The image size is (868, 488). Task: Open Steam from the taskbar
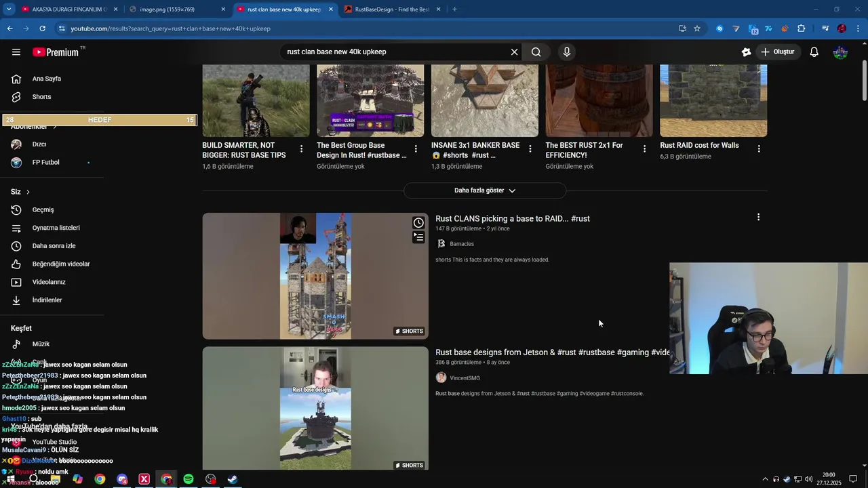(x=233, y=479)
